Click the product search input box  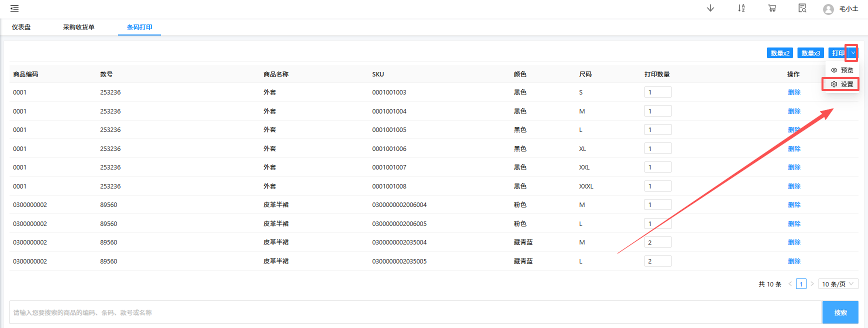[x=415, y=312]
